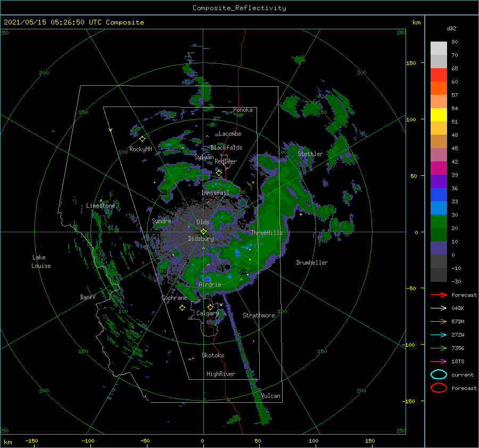Select the dark green 20-10 dBZ band
The height and width of the screenshot is (448, 479).
click(439, 234)
